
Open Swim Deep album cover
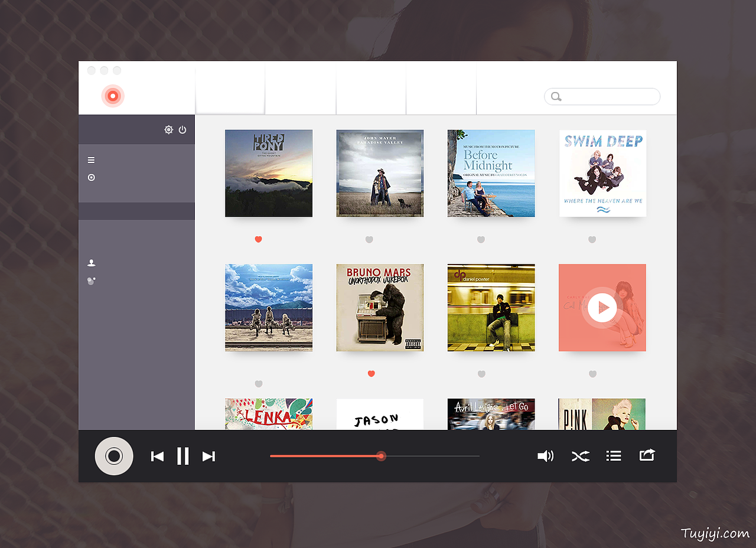(602, 174)
